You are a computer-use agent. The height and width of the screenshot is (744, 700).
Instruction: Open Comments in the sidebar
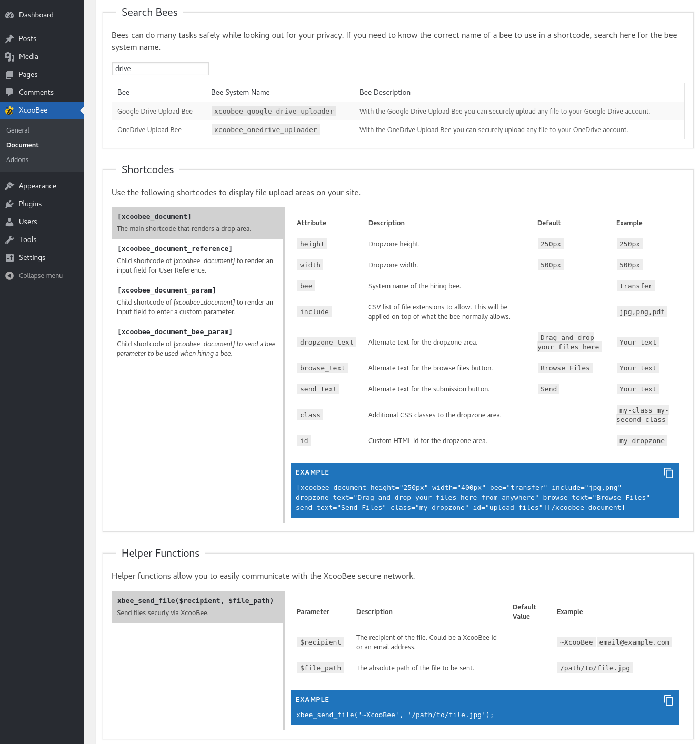click(42, 92)
